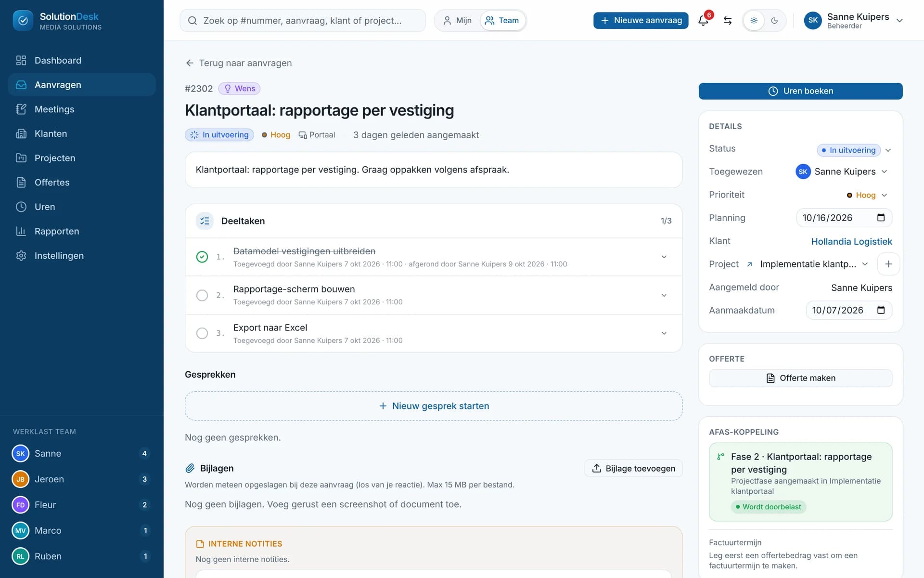Switch to dark theme moon icon

click(x=774, y=20)
